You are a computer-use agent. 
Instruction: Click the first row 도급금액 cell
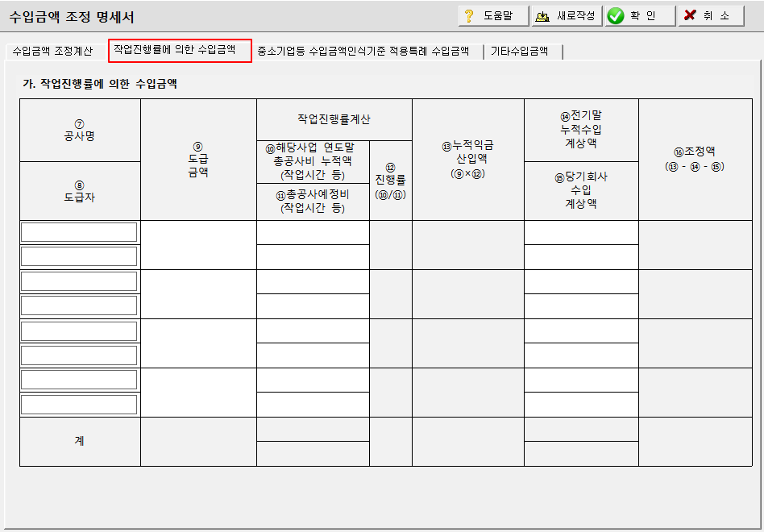199,244
